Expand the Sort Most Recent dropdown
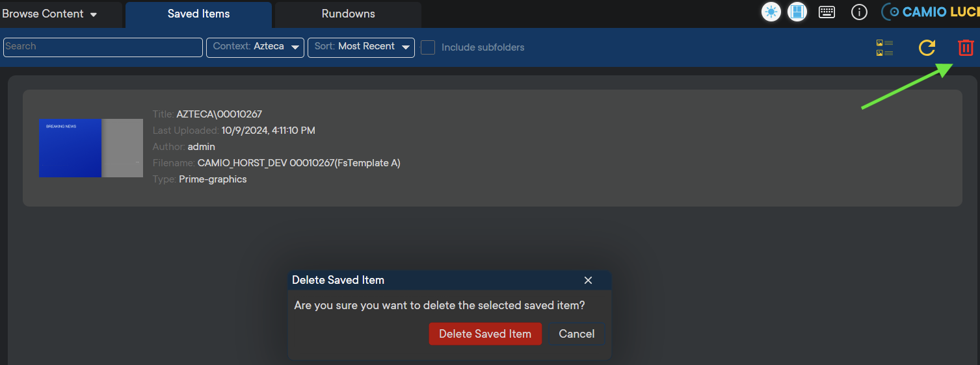Image resolution: width=980 pixels, height=365 pixels. pos(361,47)
